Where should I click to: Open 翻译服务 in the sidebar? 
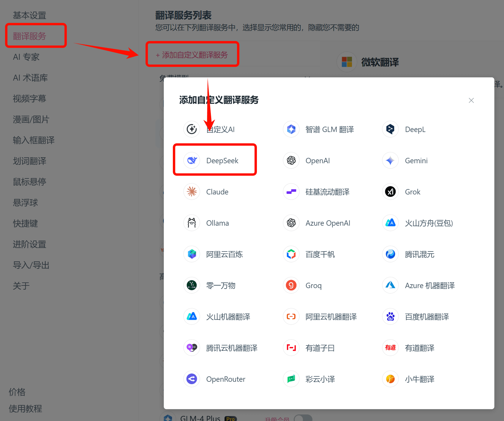click(x=29, y=36)
